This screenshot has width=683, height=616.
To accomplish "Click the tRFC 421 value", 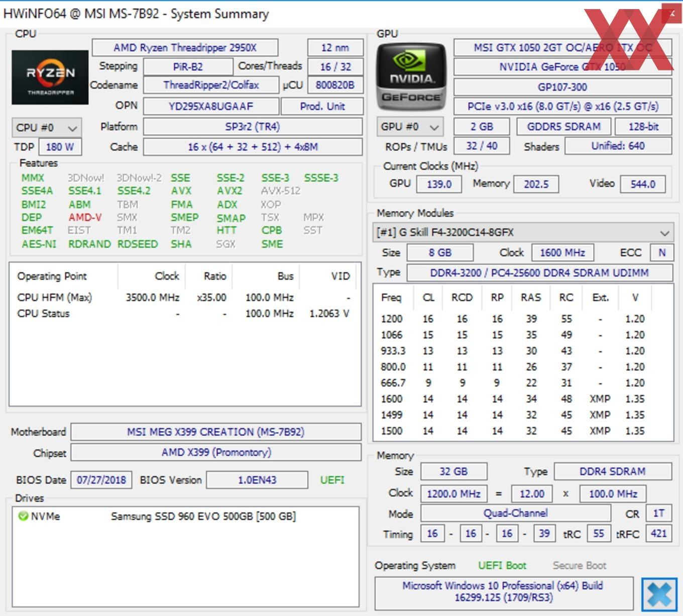I will coord(659,534).
